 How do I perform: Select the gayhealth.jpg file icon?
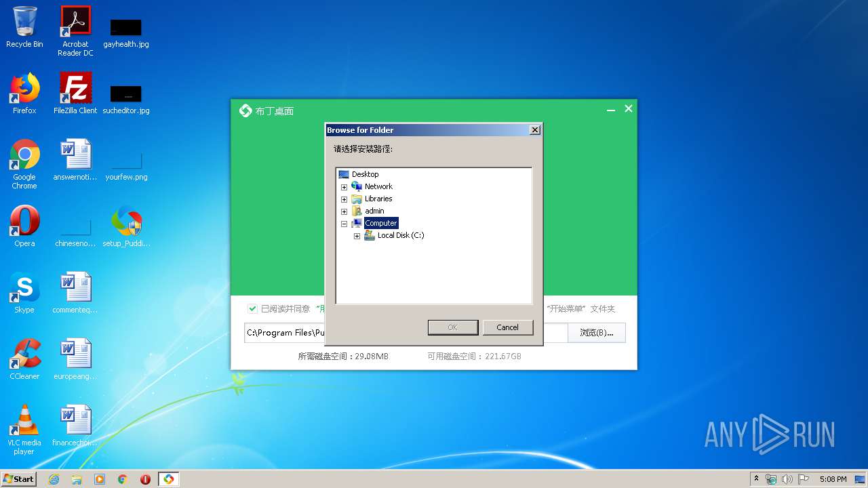(x=126, y=33)
